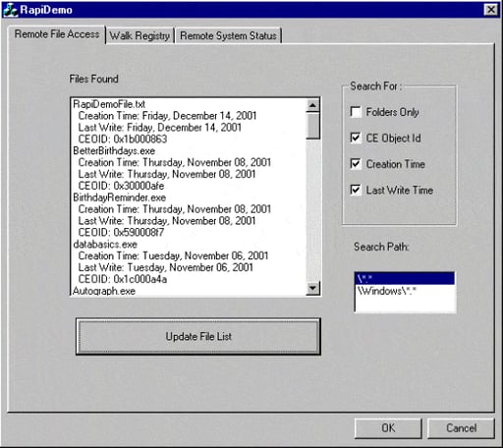Confirm with the OK button
The height and width of the screenshot is (448, 503).
pyautogui.click(x=388, y=428)
